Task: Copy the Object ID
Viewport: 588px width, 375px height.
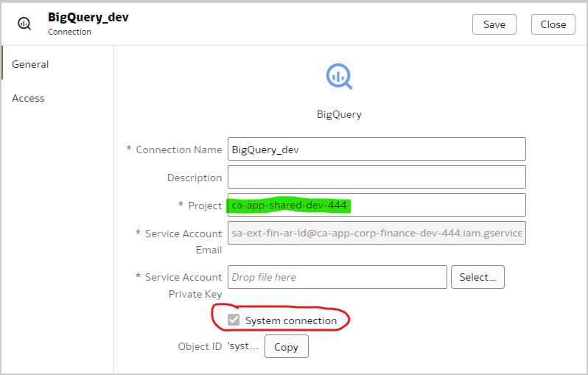Action: coord(286,346)
